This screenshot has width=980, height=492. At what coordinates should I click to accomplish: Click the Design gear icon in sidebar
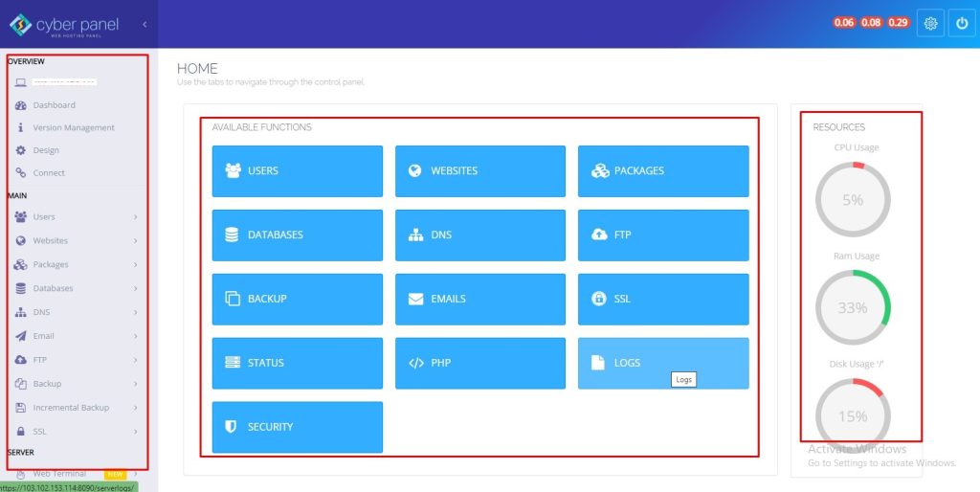tap(21, 150)
